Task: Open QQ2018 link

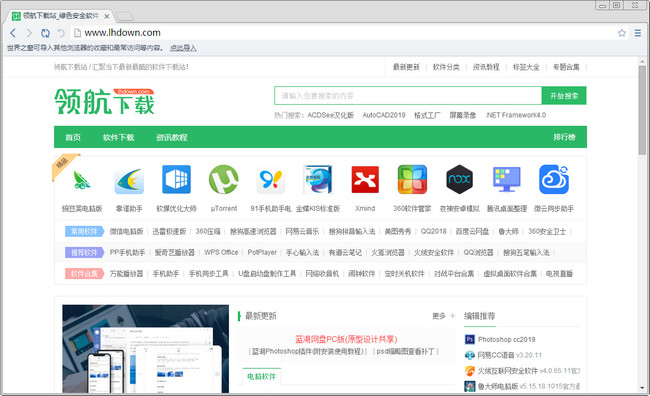Action: click(433, 231)
